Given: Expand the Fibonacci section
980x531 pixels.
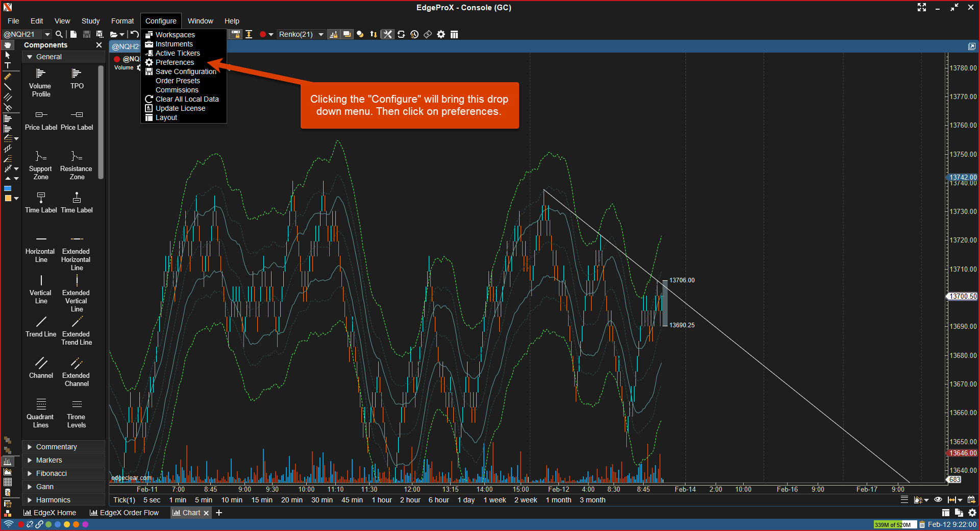Looking at the screenshot, I should 63,473.
